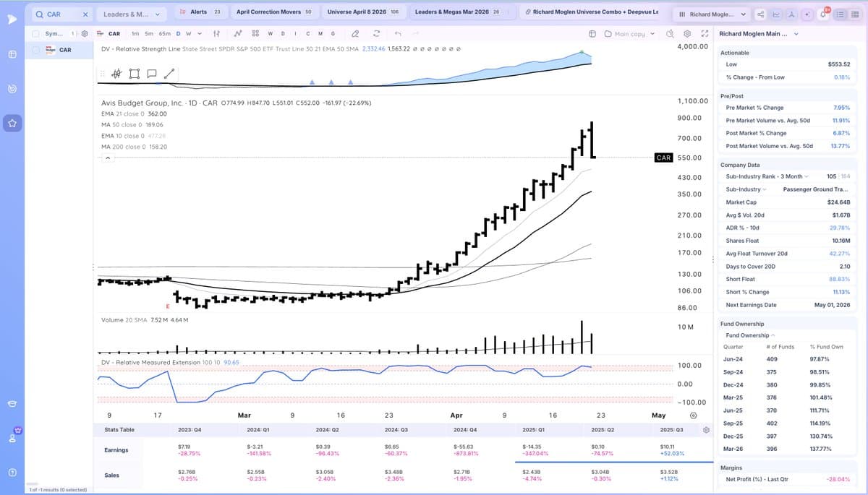Expand the Leaders & M... watchlist dropdown
The height and width of the screenshot is (495, 868).
tap(132, 14)
